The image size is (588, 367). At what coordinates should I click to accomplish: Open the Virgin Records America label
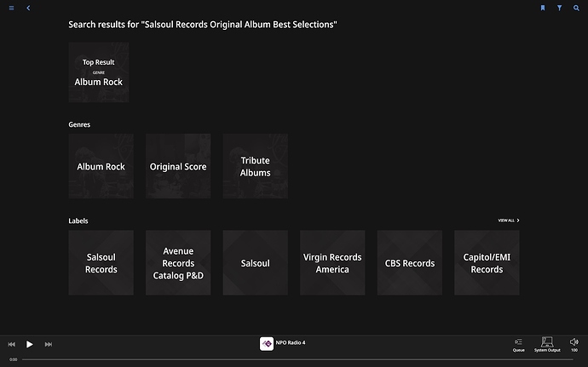(x=332, y=263)
